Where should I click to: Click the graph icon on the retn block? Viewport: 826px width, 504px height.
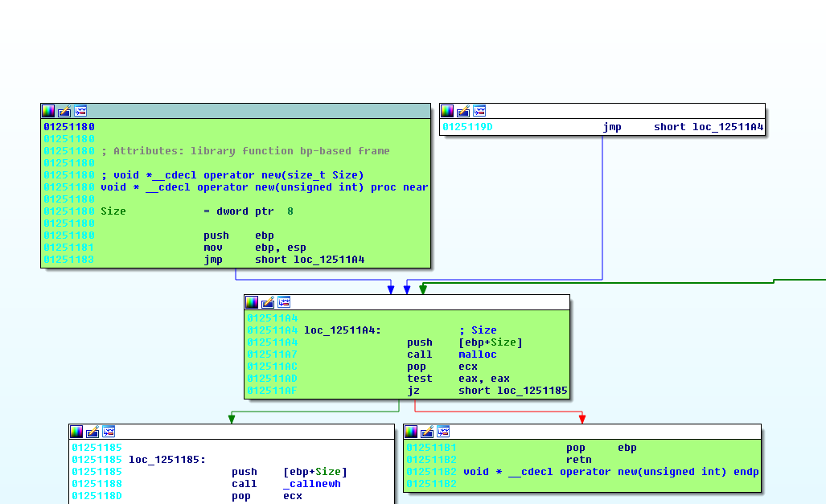coord(443,432)
